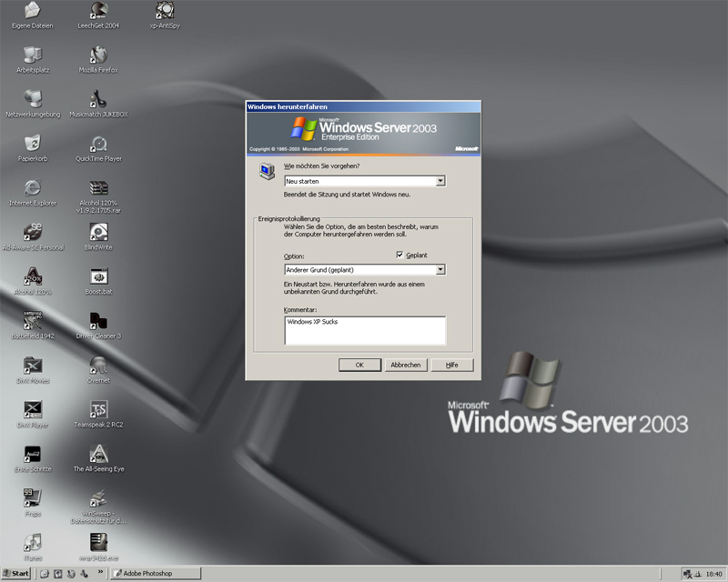Select the QuickTime Player shortcut
This screenshot has height=582, width=728.
[98, 148]
